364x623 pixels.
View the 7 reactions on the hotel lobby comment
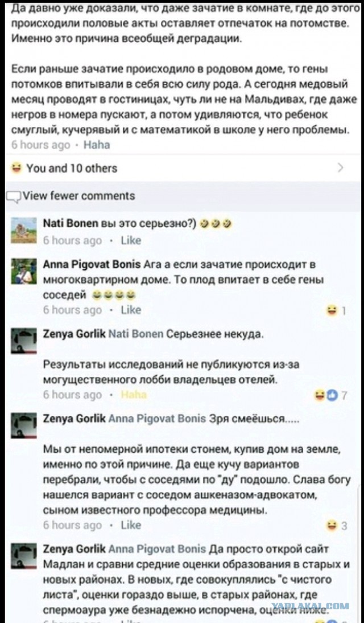(x=332, y=395)
